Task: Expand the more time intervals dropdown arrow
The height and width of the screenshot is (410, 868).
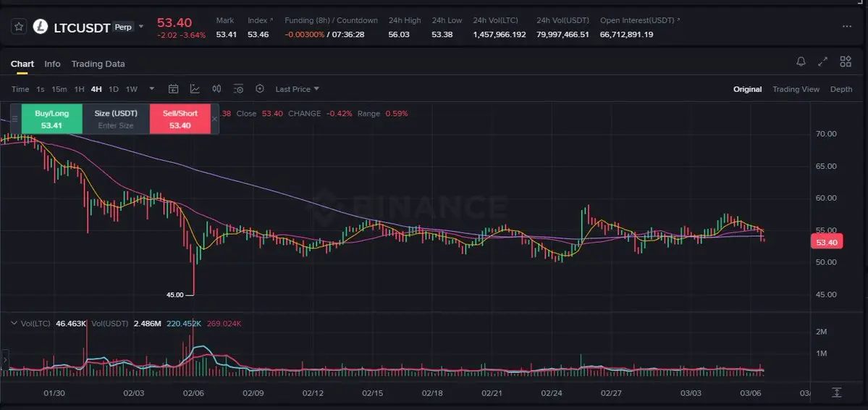Action: [x=152, y=88]
